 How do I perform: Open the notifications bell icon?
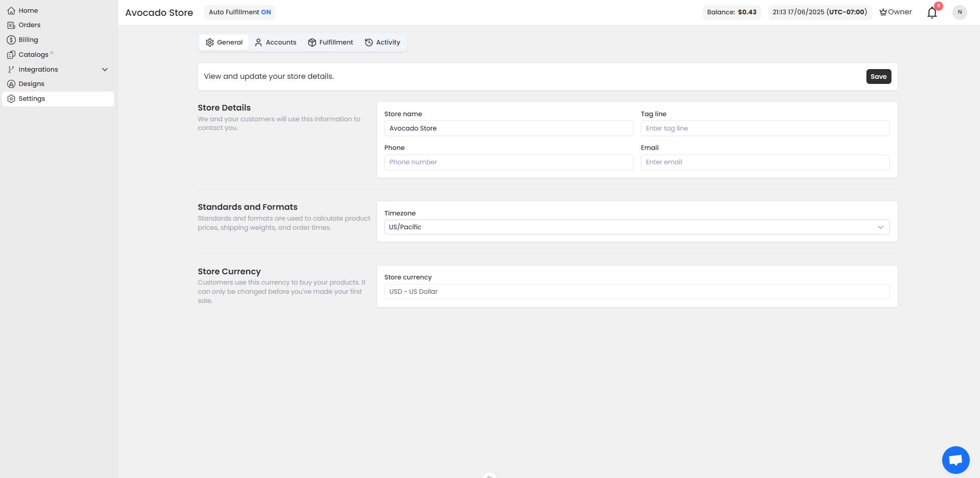[932, 13]
